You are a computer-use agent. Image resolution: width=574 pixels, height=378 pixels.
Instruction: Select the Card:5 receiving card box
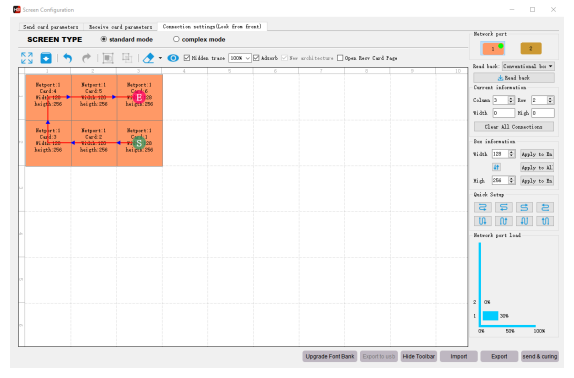[x=94, y=97]
